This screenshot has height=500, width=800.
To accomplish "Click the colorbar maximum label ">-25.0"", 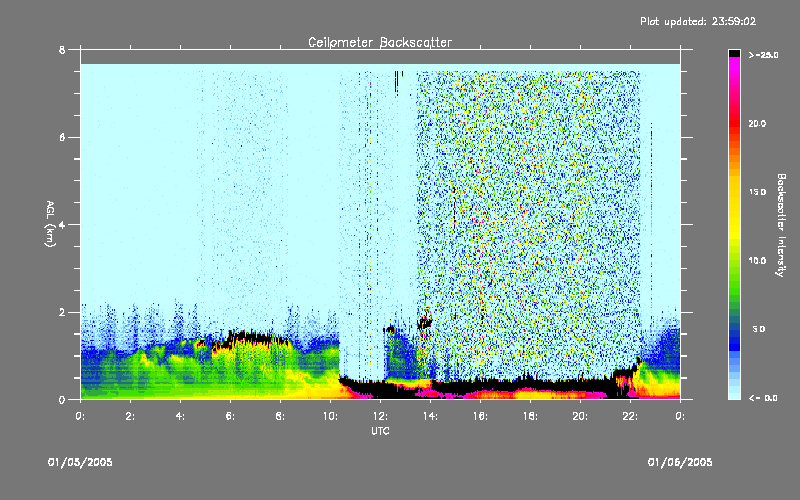I will point(763,55).
